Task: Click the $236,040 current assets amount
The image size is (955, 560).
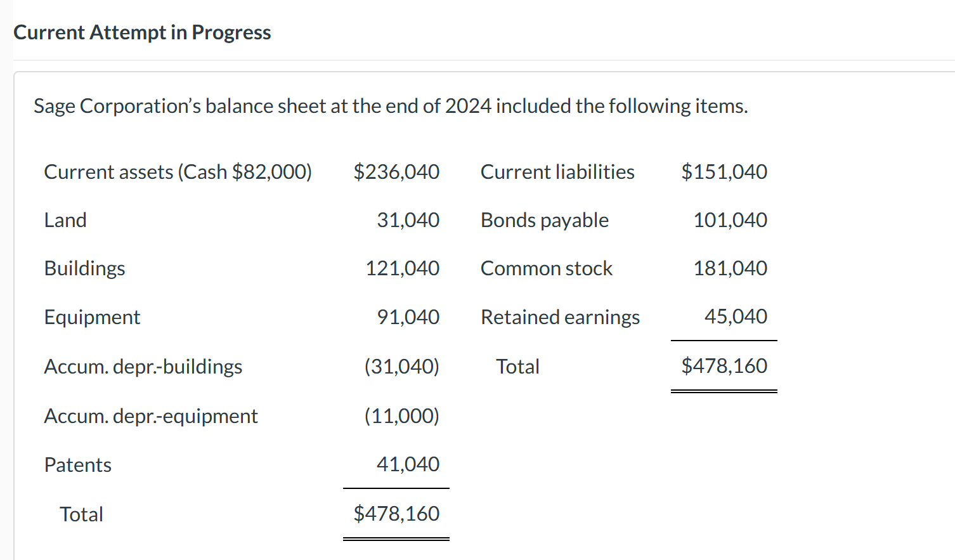Action: 396,172
